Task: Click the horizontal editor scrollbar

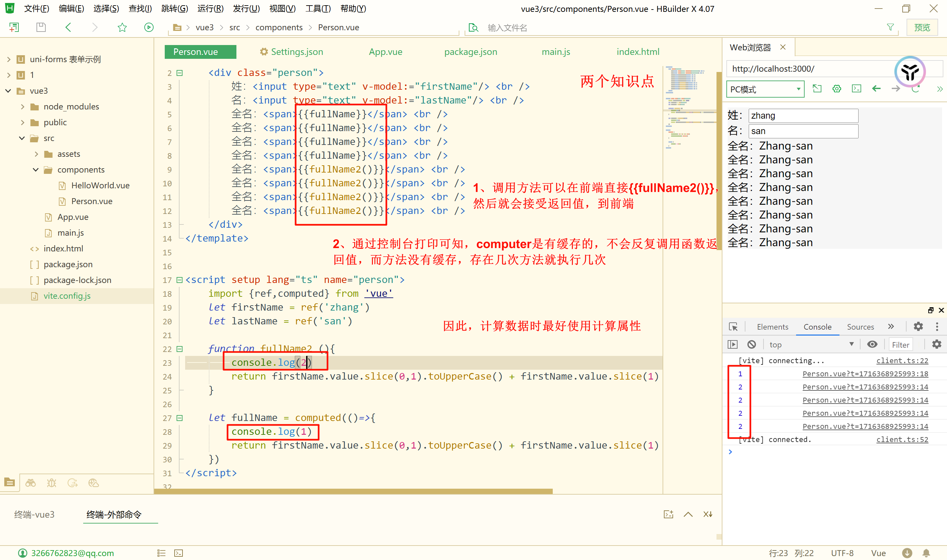Action: click(x=353, y=491)
